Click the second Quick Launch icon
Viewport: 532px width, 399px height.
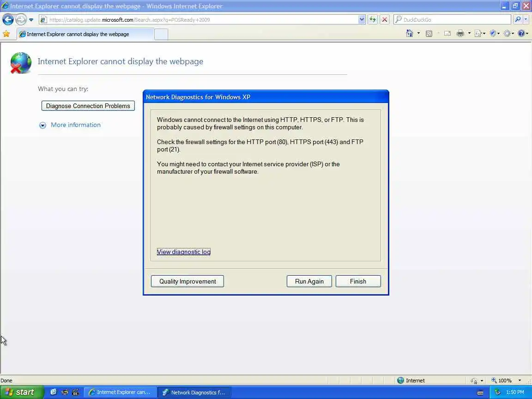pos(65,392)
